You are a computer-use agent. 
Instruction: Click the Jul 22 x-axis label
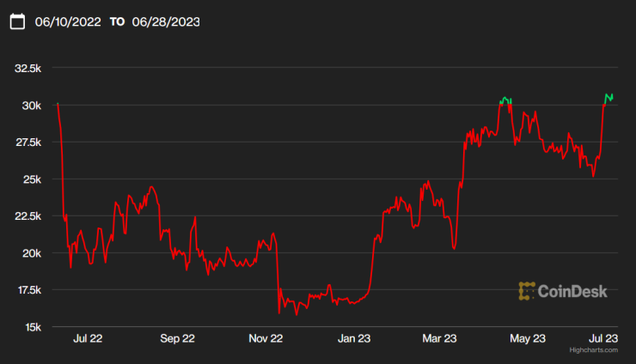click(89, 338)
